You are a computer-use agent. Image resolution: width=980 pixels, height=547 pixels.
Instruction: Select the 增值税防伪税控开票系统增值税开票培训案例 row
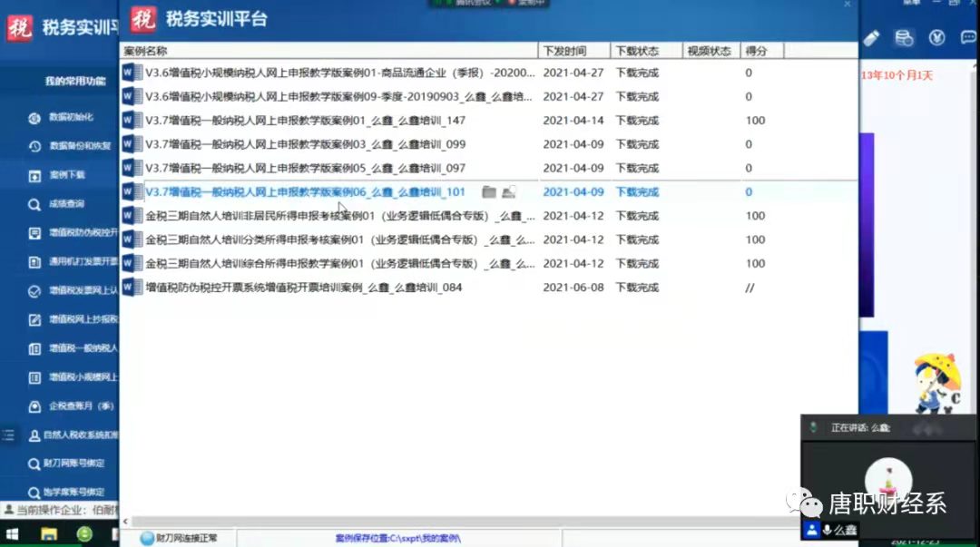point(489,288)
